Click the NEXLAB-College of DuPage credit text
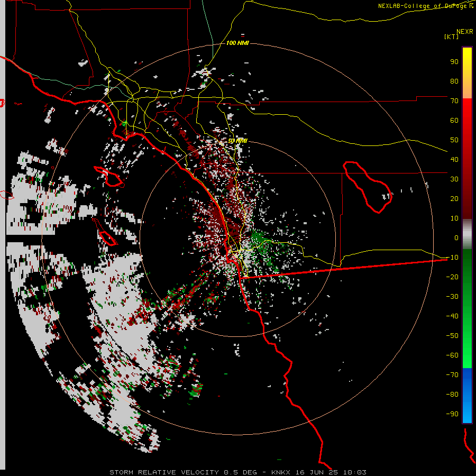This screenshot has width=476, height=476. pyautogui.click(x=426, y=6)
